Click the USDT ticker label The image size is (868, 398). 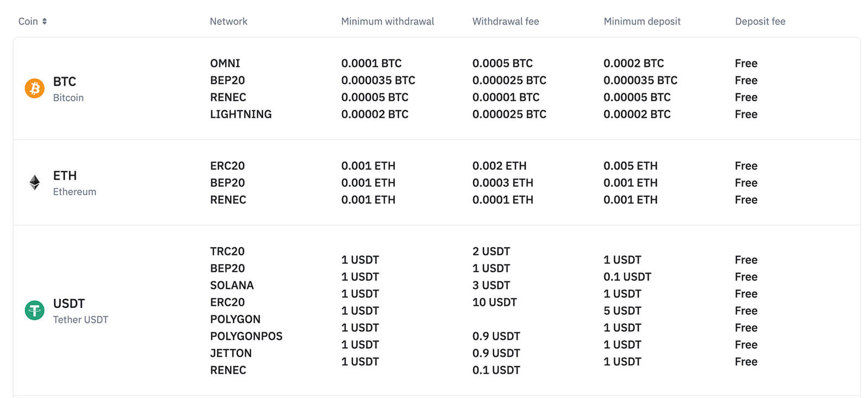click(68, 303)
